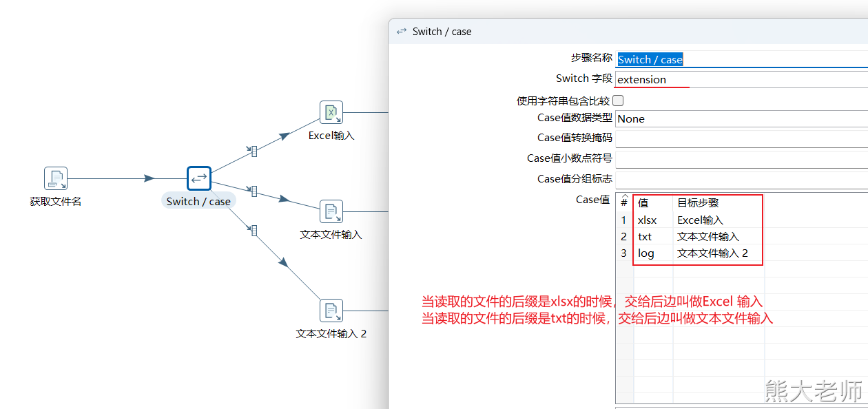The width and height of the screenshot is (868, 409).
Task: Click the 目标步骤 column header
Action: point(719,203)
